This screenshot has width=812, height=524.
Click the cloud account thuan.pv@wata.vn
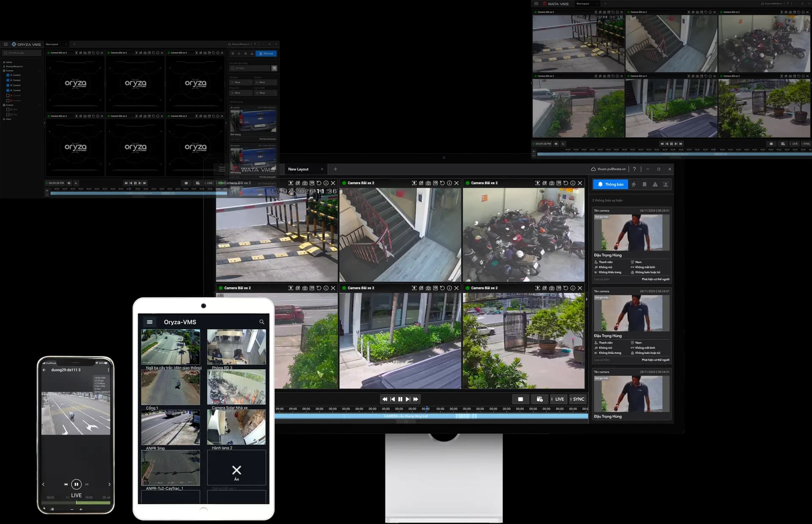pos(608,169)
